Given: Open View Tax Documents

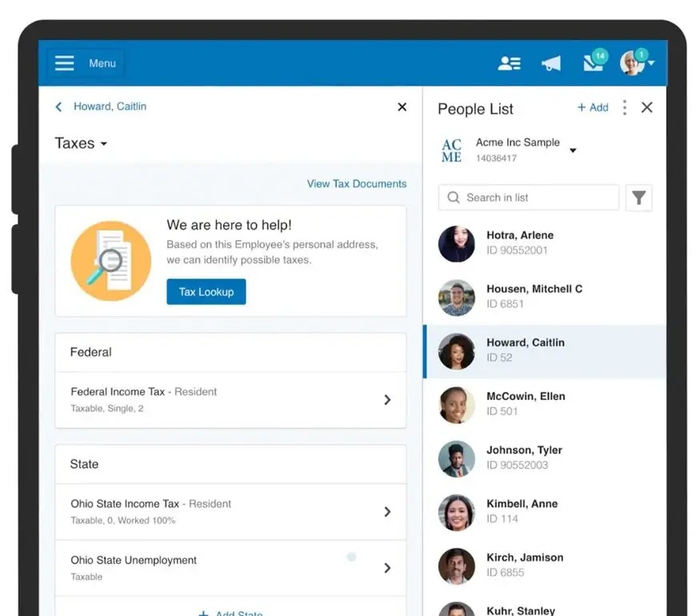Looking at the screenshot, I should click(357, 183).
